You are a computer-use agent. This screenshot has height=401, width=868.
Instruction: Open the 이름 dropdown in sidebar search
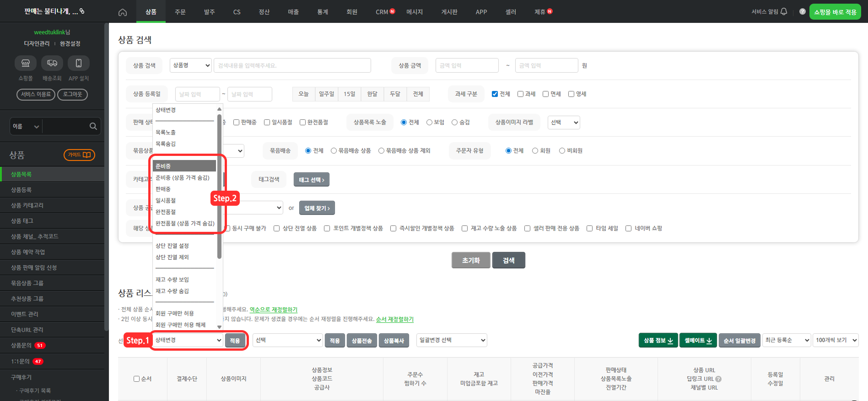point(26,127)
